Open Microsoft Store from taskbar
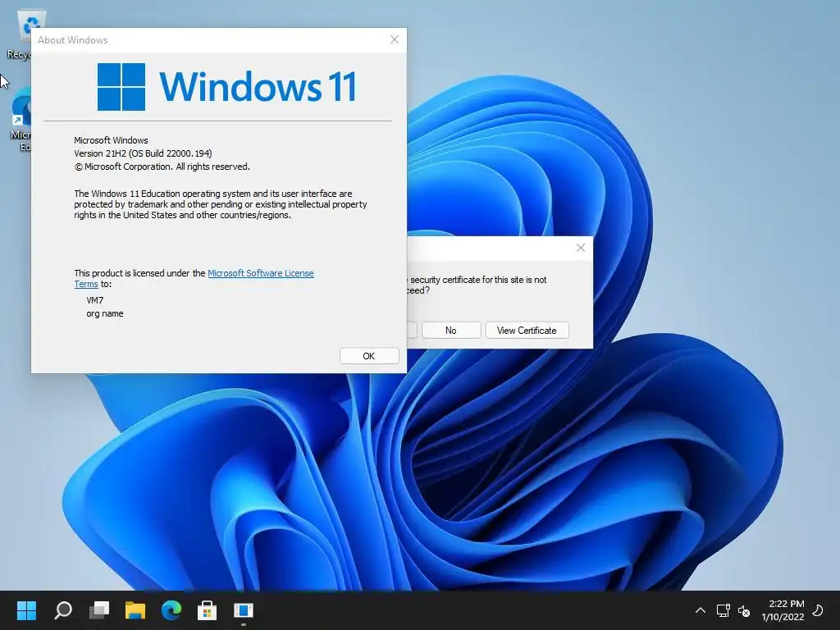This screenshot has width=840, height=630. (x=208, y=609)
